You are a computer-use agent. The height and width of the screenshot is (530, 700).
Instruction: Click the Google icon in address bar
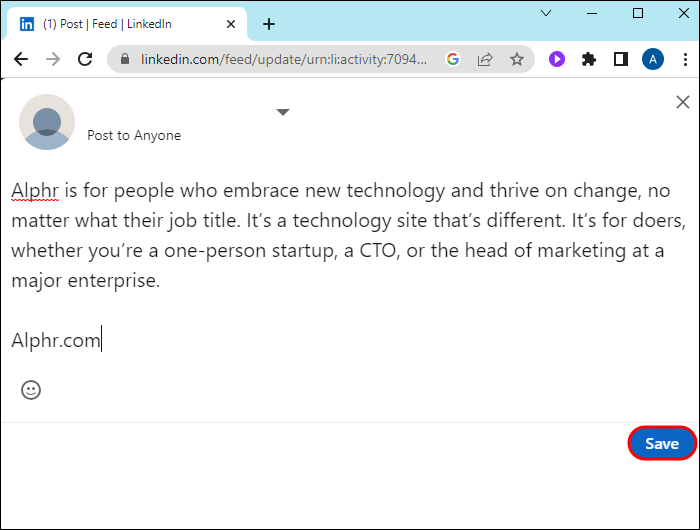pyautogui.click(x=453, y=59)
